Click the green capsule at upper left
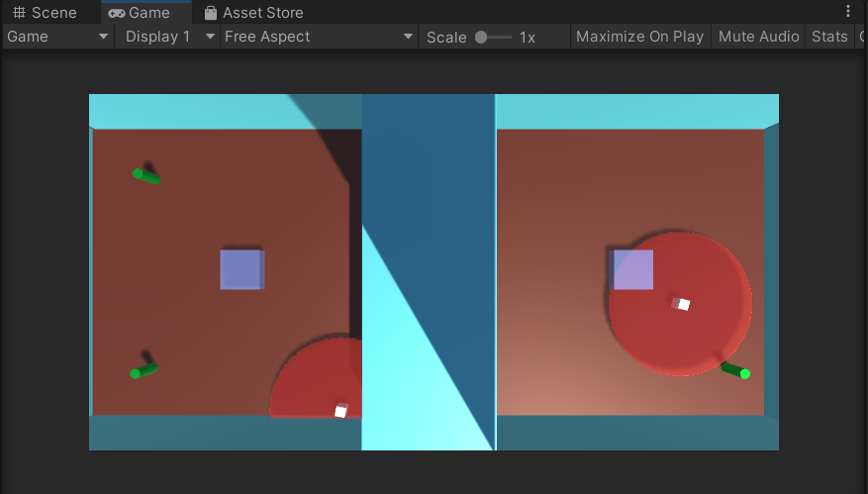Screen dimensions: 868x494 tap(146, 176)
